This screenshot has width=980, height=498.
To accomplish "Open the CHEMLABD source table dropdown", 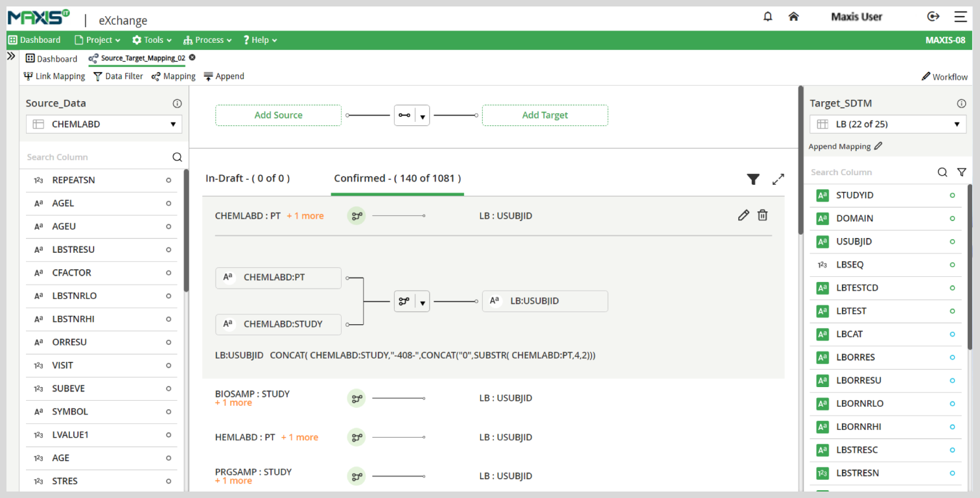I will coord(104,124).
